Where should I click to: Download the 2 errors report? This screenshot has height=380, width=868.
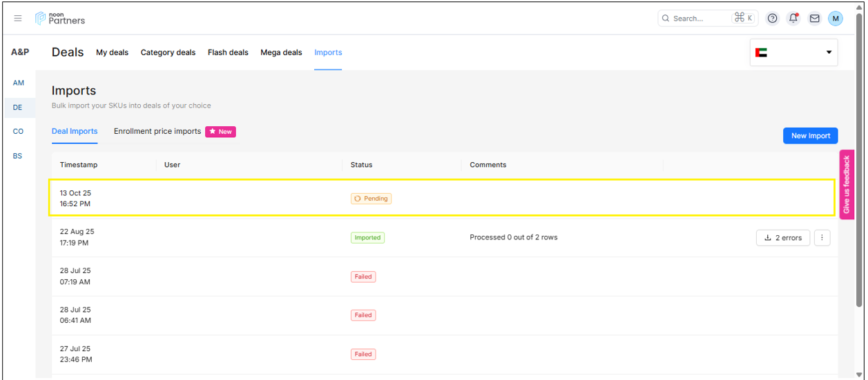[x=783, y=238]
